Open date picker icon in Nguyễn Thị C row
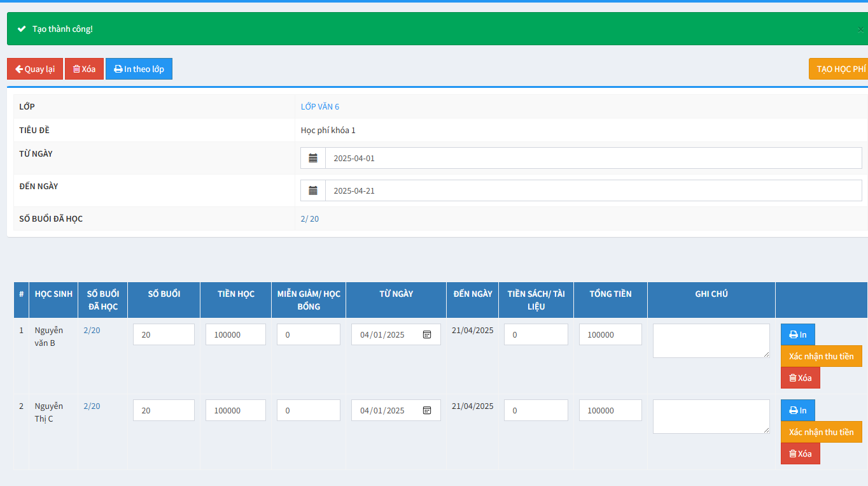Viewport: 868px width, 486px height. (x=427, y=410)
